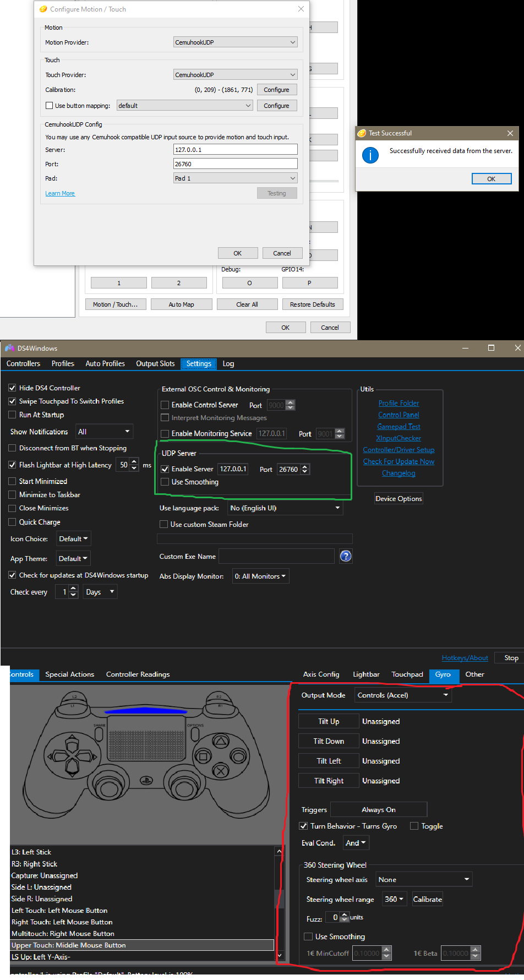
Task: Click Configure next to Calibration
Action: [277, 89]
